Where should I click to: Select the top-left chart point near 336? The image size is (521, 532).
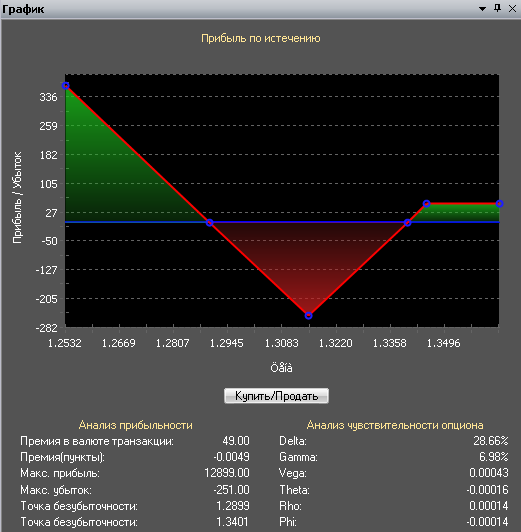point(66,86)
